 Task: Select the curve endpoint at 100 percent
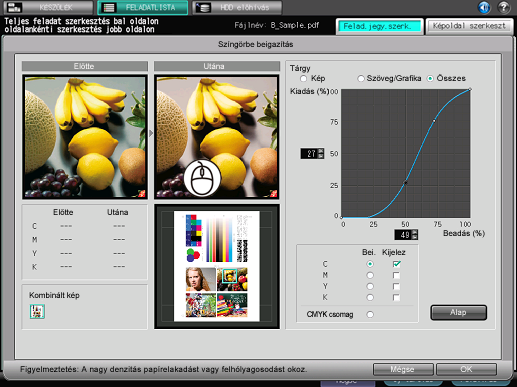[470, 89]
